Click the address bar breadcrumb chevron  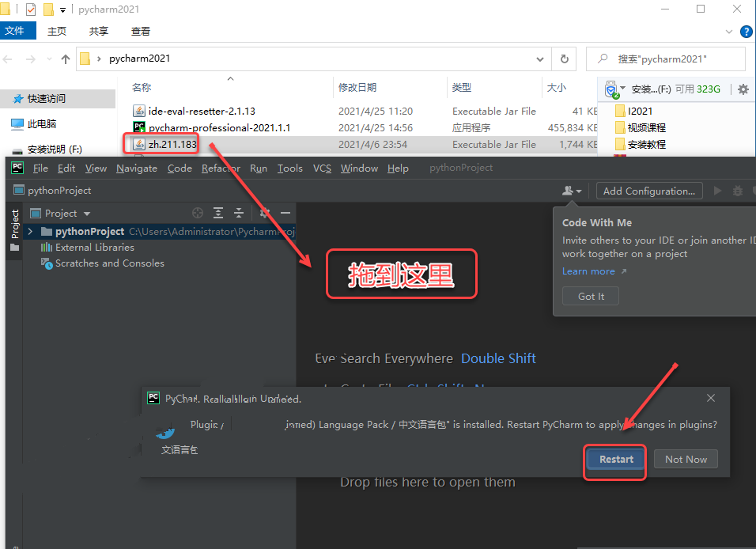pos(99,59)
